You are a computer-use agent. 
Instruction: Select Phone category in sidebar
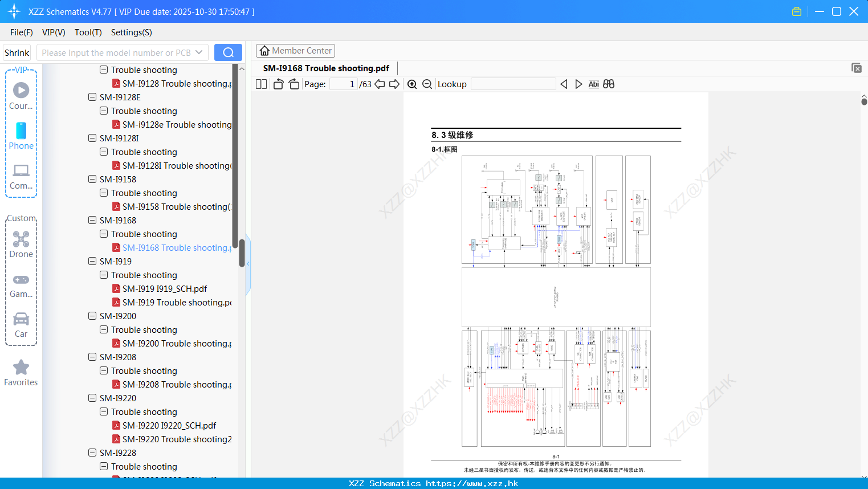click(x=21, y=136)
